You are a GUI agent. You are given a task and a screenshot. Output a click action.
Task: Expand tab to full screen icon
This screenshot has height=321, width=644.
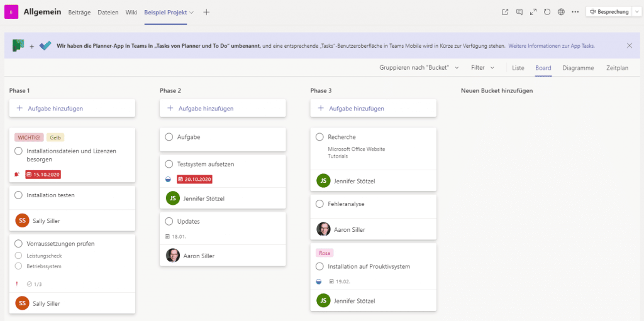coord(533,12)
